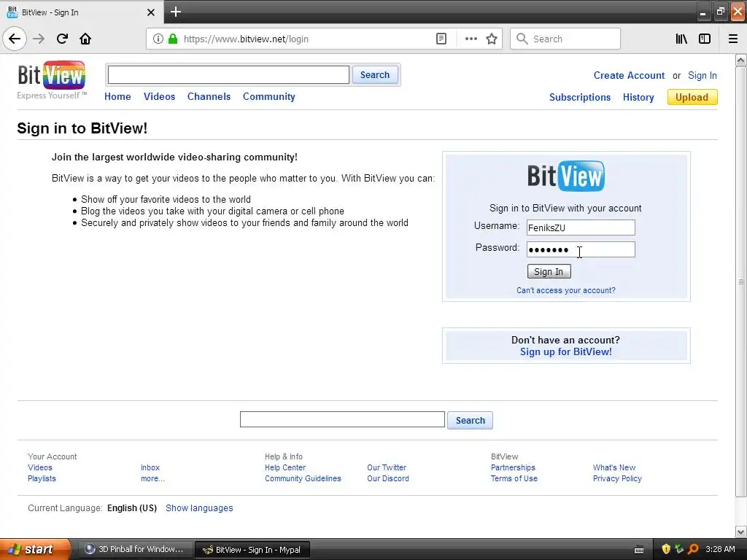
Task: Click into the Password field
Action: (581, 249)
